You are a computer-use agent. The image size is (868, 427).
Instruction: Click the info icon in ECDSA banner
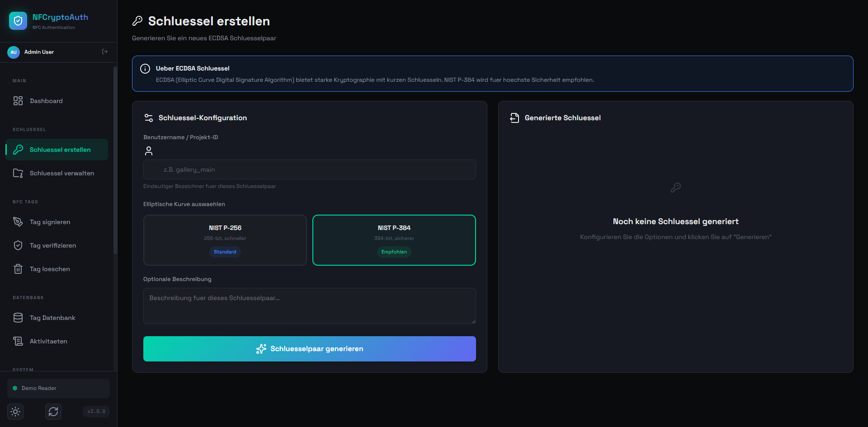145,69
